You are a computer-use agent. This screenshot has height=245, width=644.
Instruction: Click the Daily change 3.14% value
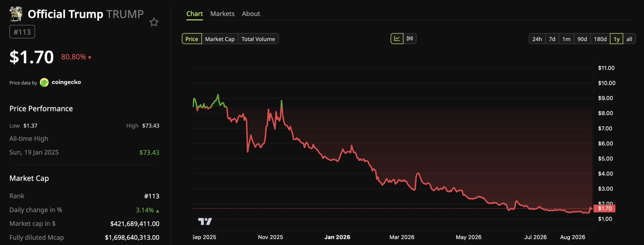point(147,210)
